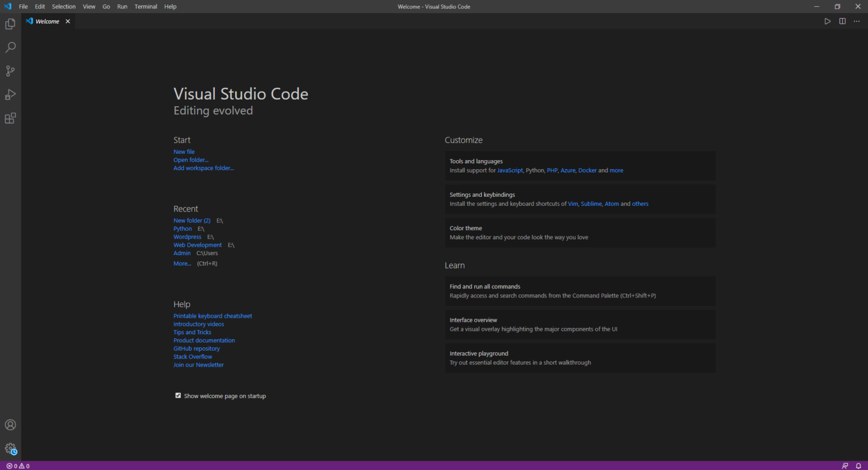The image size is (868, 470).
Task: Click the VS Code logo in title bar
Action: [x=7, y=6]
